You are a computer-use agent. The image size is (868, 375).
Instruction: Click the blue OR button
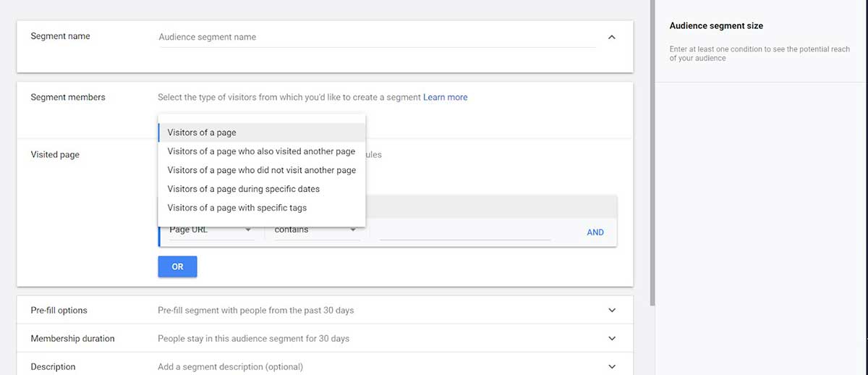tap(177, 267)
